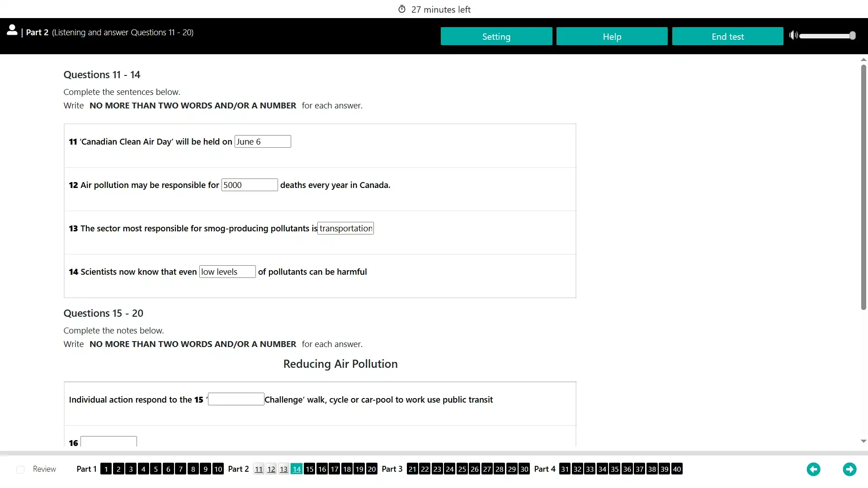This screenshot has width=868, height=488.
Task: Click the 'low levels' answer box
Action: click(x=227, y=272)
